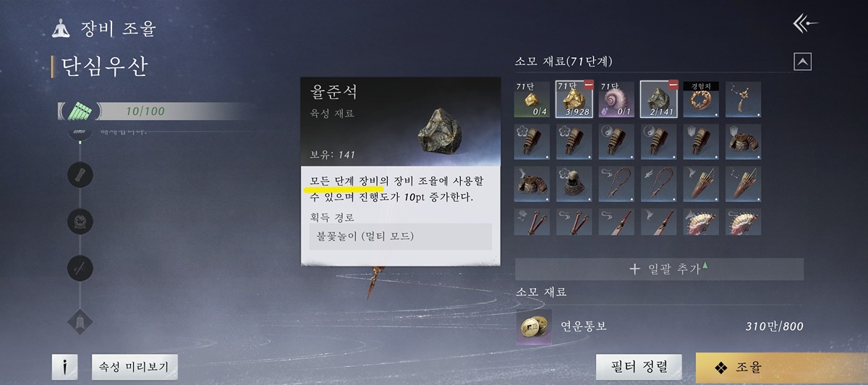
Task: Select the 연운통보 coin icon
Action: (534, 326)
